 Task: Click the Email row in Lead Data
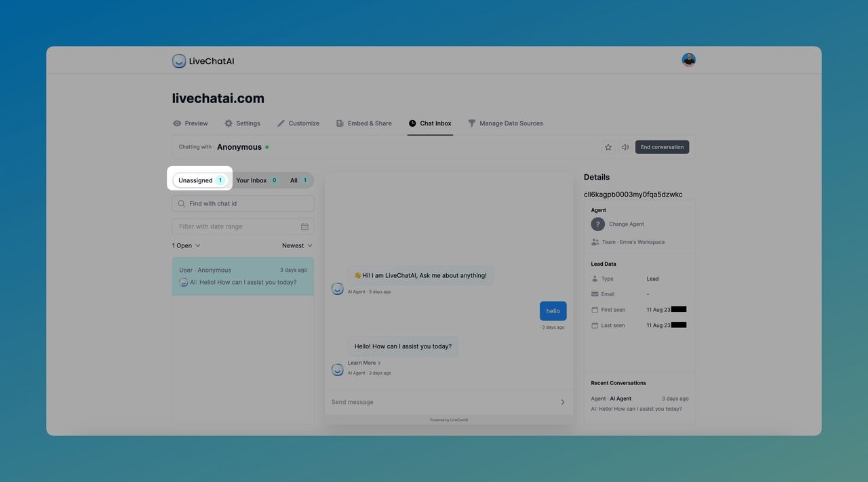point(640,294)
